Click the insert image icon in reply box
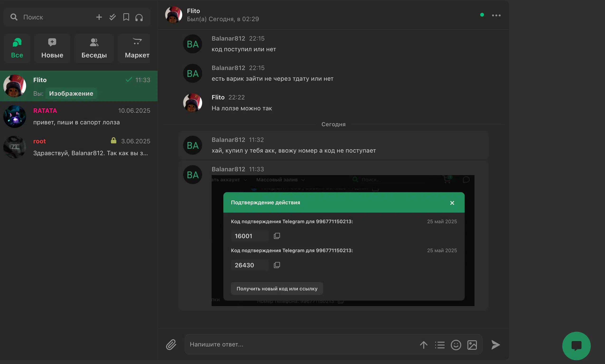Screen dimensions: 605x364 point(472,345)
